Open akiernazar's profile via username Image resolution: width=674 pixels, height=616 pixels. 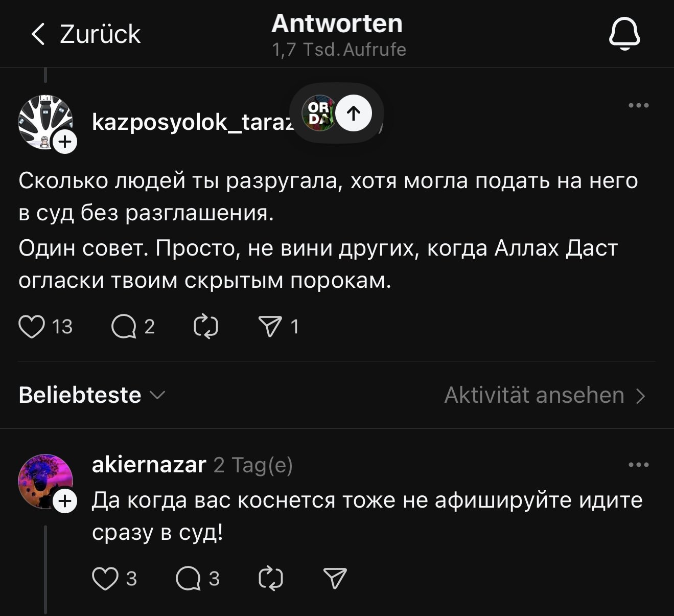[x=149, y=465]
